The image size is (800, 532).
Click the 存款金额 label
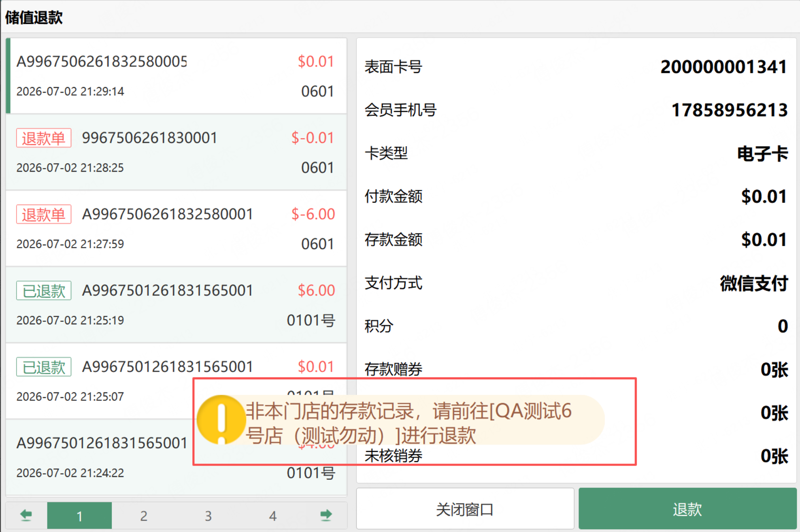(394, 240)
